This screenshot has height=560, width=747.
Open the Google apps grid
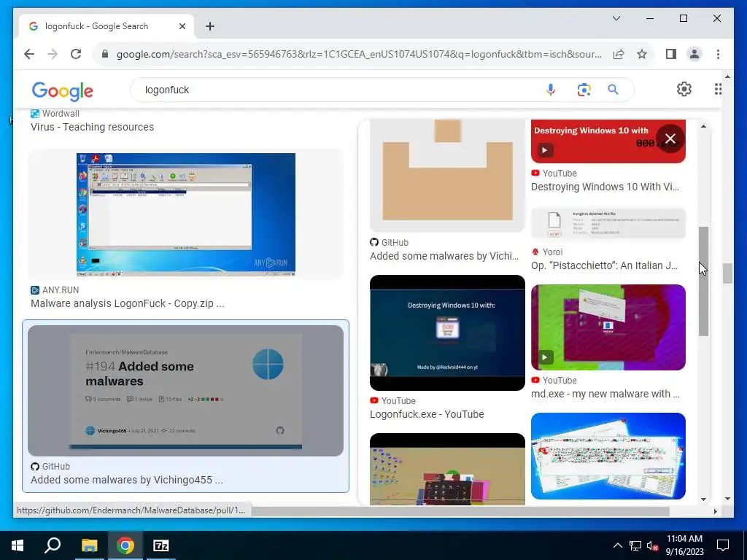(718, 89)
